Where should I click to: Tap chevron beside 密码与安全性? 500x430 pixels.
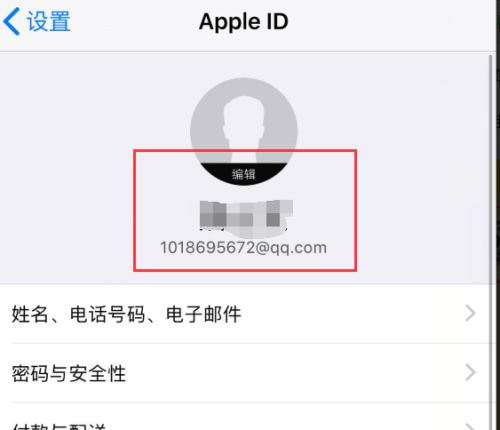470,372
